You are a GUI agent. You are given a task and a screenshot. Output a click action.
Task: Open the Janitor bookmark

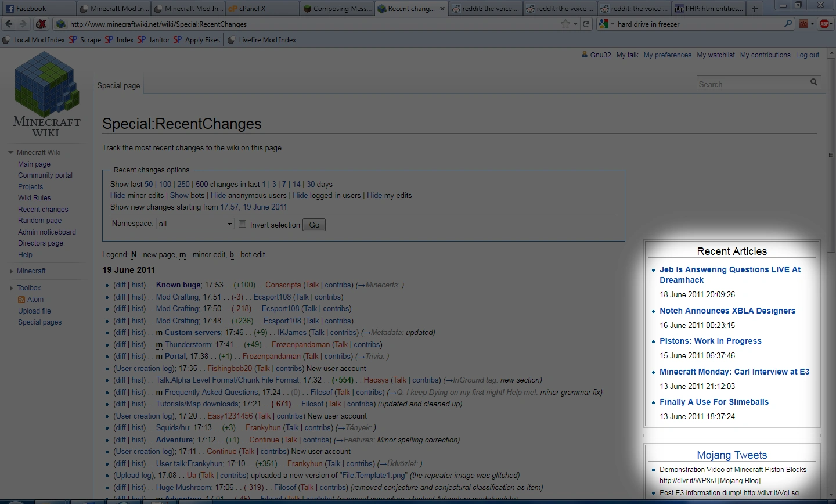pos(154,40)
